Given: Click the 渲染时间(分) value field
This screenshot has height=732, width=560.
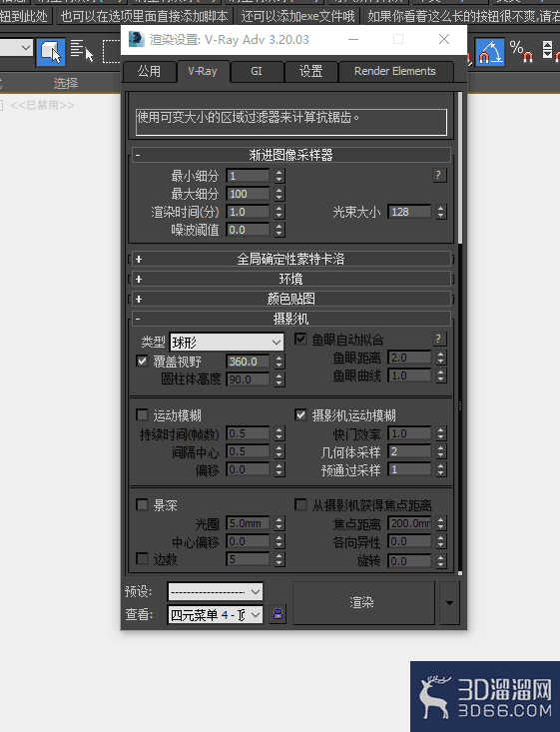Looking at the screenshot, I should pyautogui.click(x=248, y=212).
